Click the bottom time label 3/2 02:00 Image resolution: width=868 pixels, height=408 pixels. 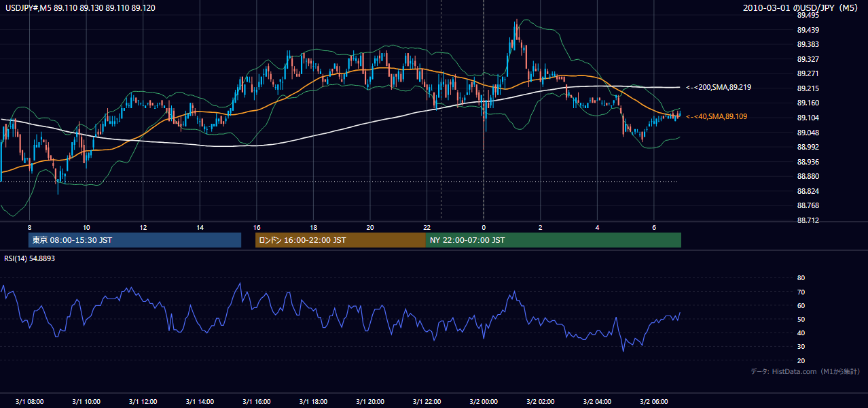(x=540, y=402)
